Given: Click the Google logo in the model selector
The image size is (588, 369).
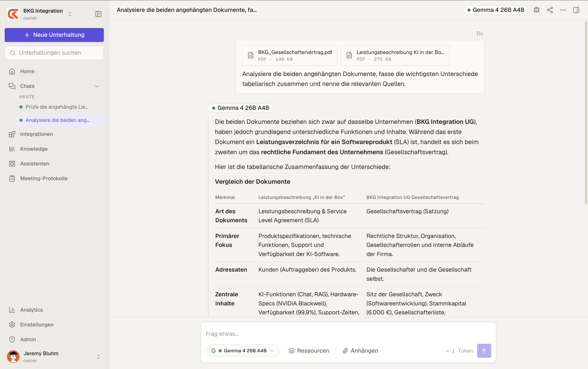Looking at the screenshot, I should click(213, 351).
